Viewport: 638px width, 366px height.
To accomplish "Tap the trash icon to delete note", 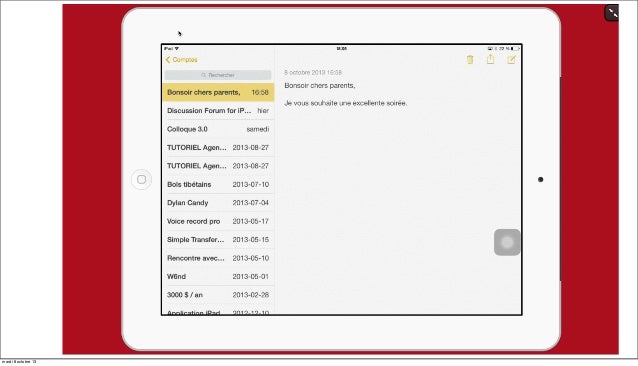I will coord(470,60).
